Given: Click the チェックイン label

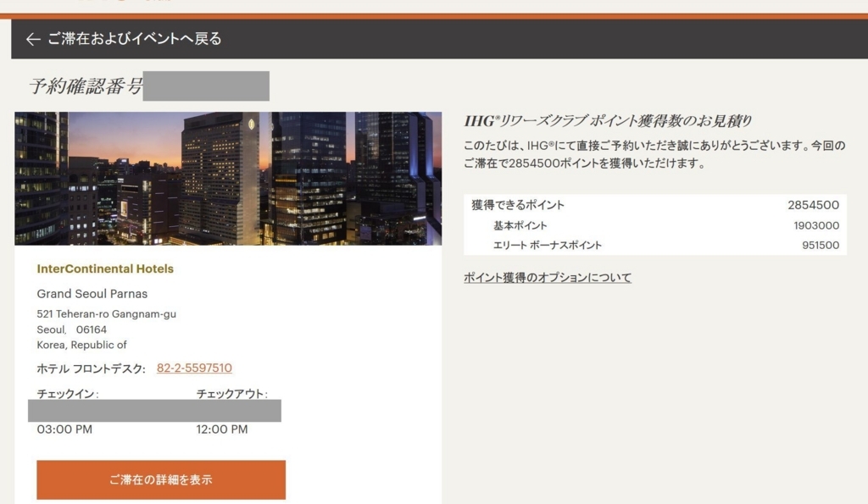Looking at the screenshot, I should [x=68, y=393].
